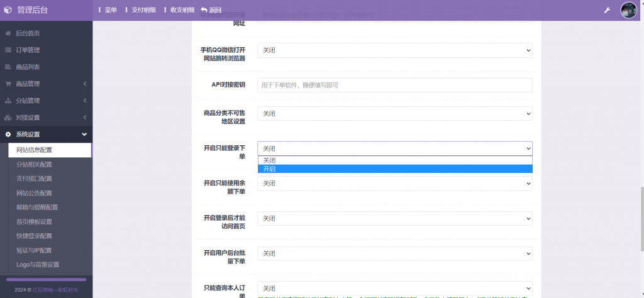Select 网站信息配置 submenu item
644x298 pixels.
50,150
